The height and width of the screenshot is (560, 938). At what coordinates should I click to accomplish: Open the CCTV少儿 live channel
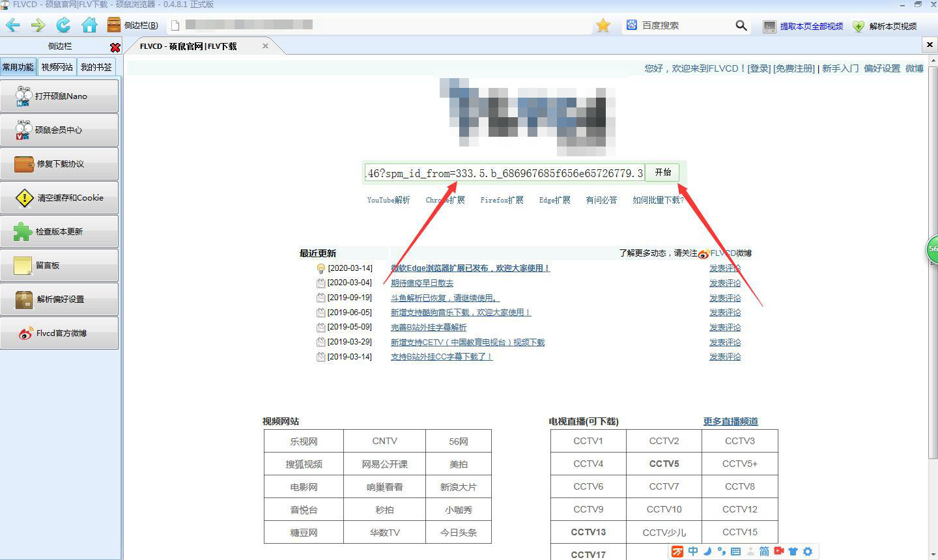click(664, 532)
